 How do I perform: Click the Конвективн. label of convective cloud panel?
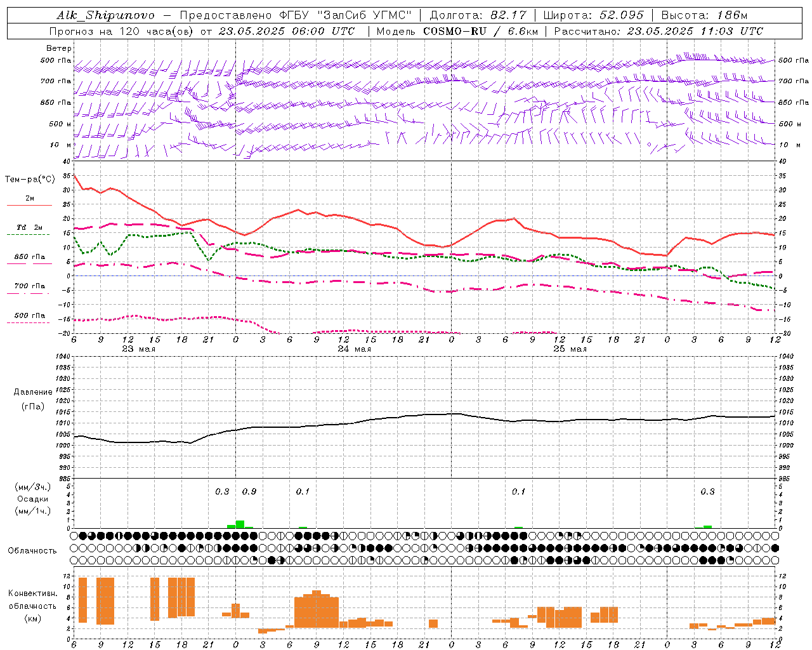(32, 594)
